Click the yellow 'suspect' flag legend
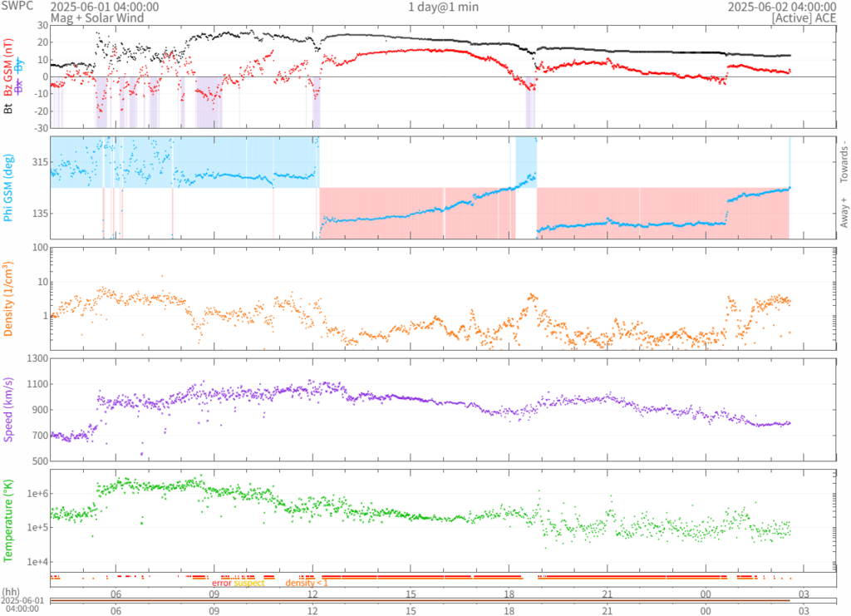Image resolution: width=851 pixels, height=616 pixels. tap(249, 583)
